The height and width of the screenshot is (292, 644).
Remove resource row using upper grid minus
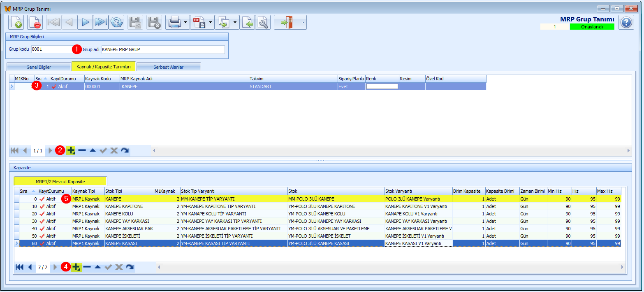point(82,151)
